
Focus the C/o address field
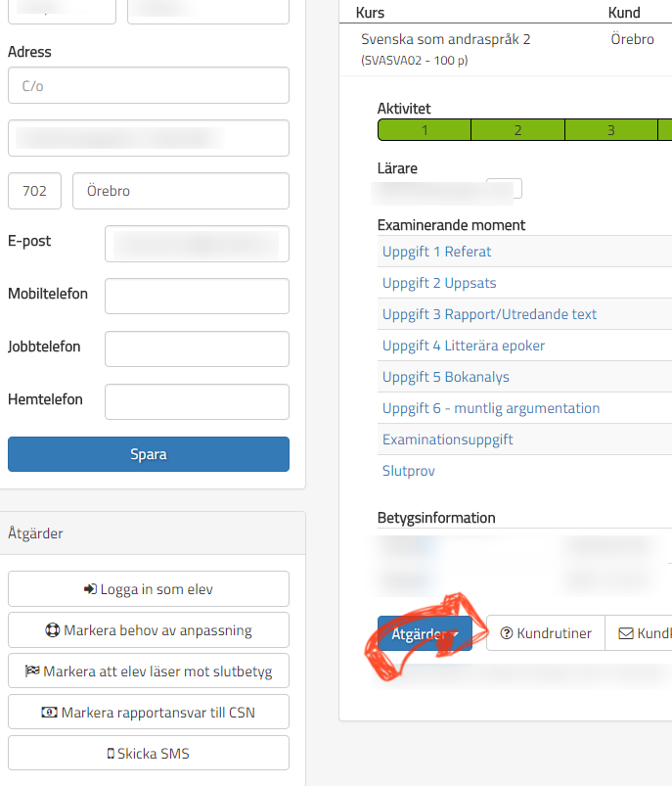coord(149,85)
